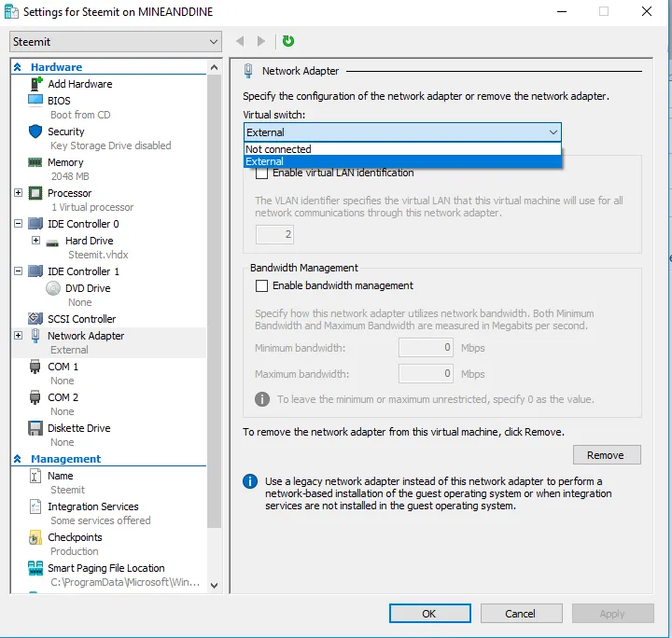Select '1 Virtual processor' text

click(x=92, y=207)
